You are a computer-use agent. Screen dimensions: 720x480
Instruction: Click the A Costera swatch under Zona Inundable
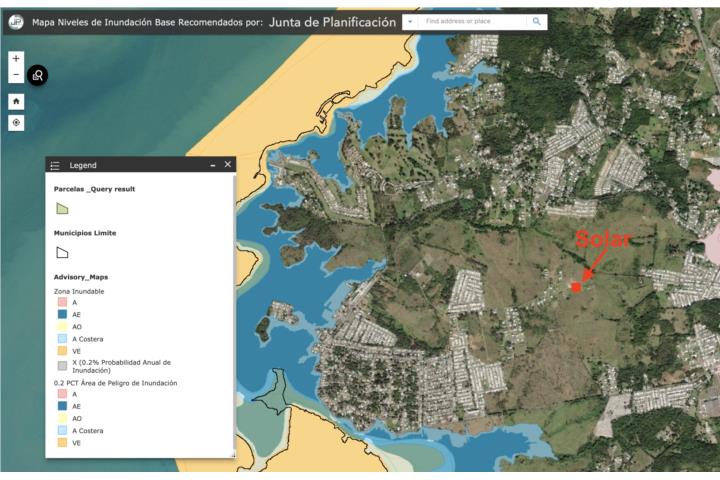pos(62,339)
